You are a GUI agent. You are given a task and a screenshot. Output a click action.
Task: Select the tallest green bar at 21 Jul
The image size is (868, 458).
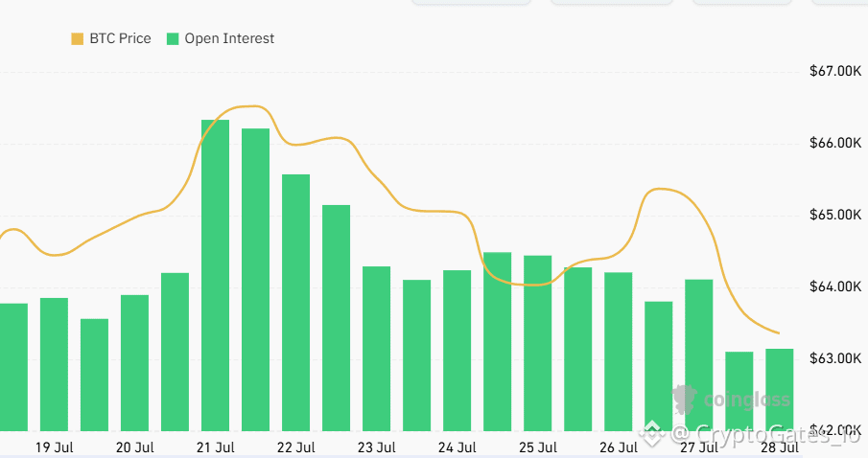tap(216, 275)
